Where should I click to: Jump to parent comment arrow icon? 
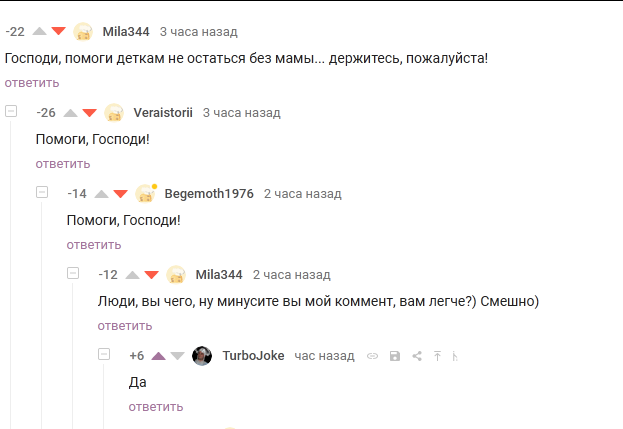pos(437,356)
